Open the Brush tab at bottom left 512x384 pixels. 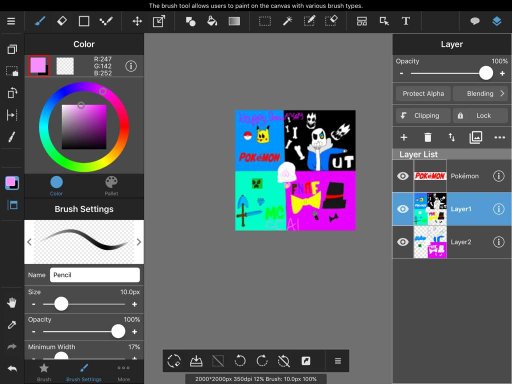tap(44, 372)
